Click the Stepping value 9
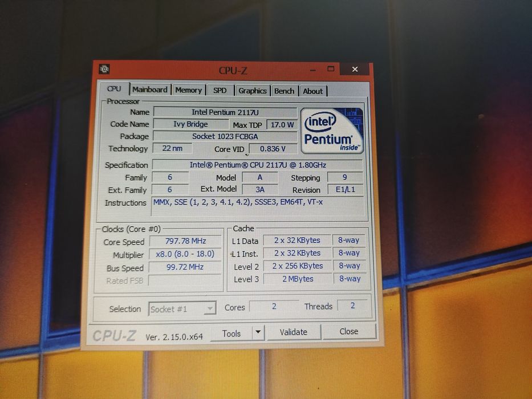 [345, 177]
